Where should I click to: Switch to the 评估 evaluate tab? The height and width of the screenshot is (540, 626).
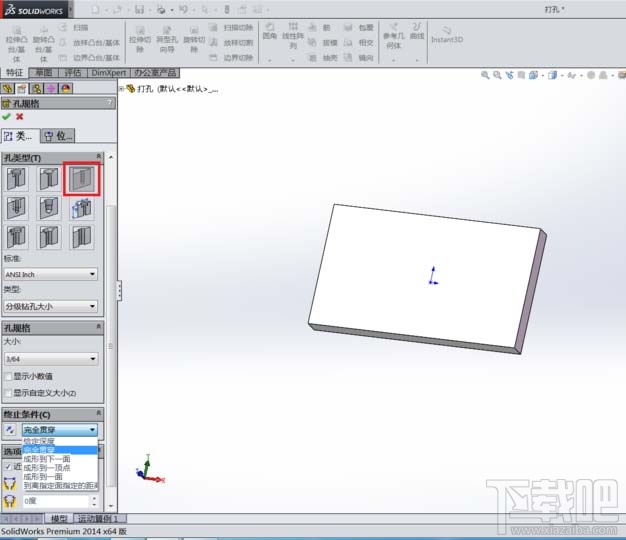tap(72, 73)
